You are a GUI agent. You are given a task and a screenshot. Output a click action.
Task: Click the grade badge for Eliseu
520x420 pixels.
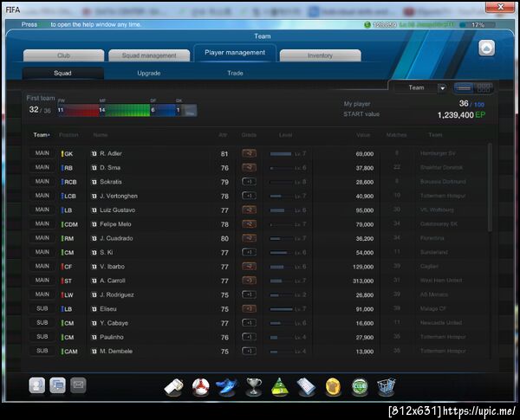(249, 309)
